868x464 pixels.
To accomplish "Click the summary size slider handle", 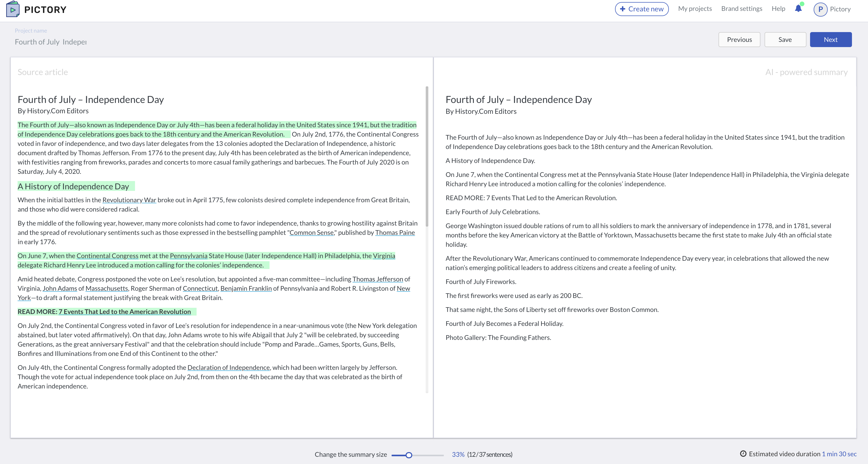I will pyautogui.click(x=409, y=455).
